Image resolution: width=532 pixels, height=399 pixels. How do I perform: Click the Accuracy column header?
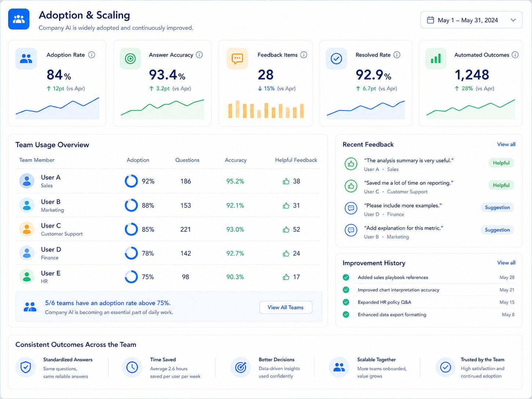click(x=236, y=160)
